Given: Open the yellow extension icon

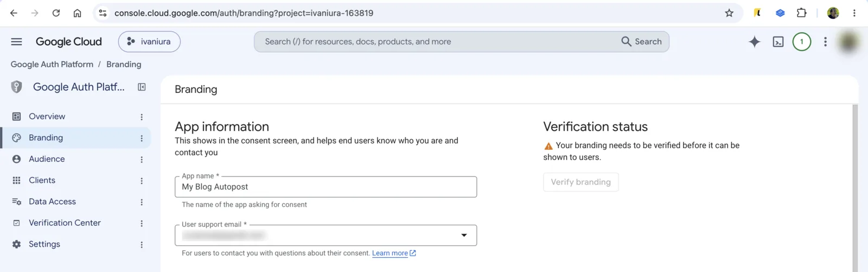Looking at the screenshot, I should 757,13.
